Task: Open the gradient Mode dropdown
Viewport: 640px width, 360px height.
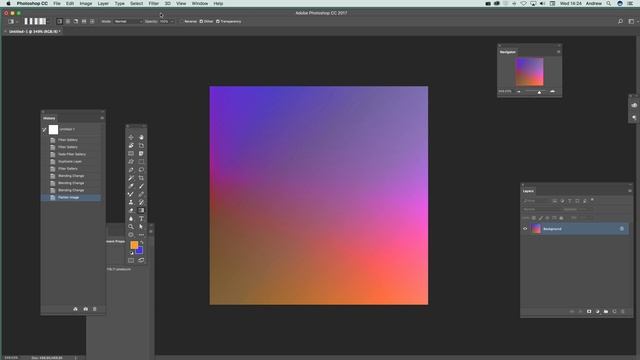Action: tap(128, 21)
